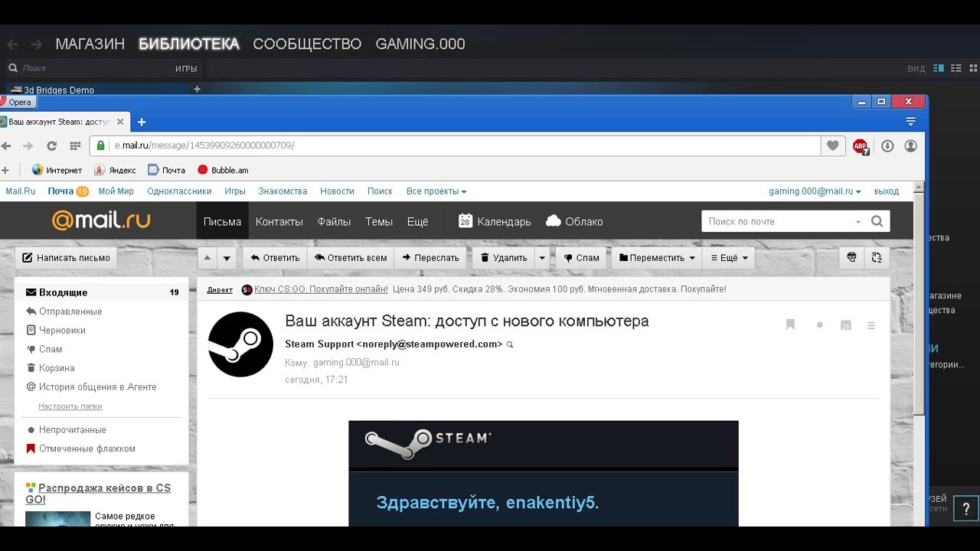Switch Steam library to grid view icon

[x=972, y=68]
